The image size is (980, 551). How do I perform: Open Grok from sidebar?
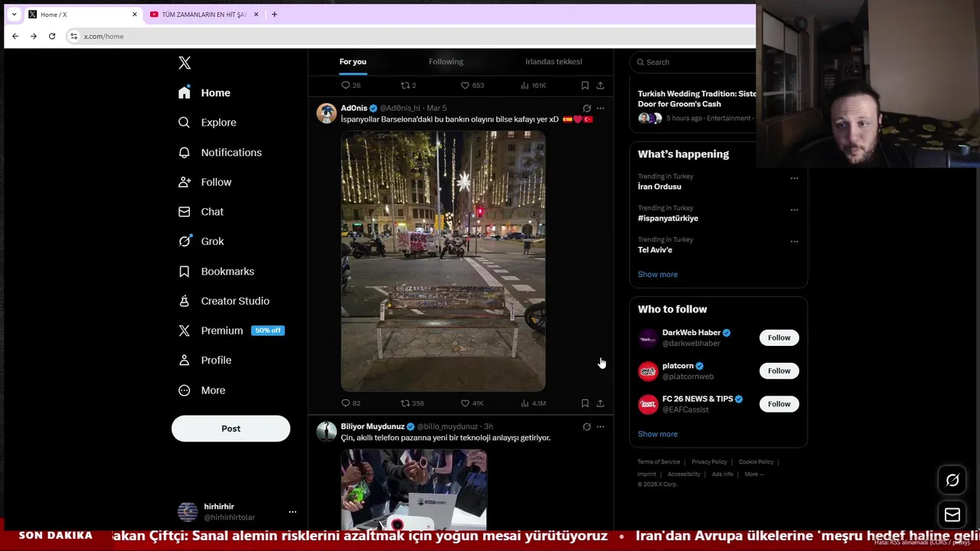(201, 241)
